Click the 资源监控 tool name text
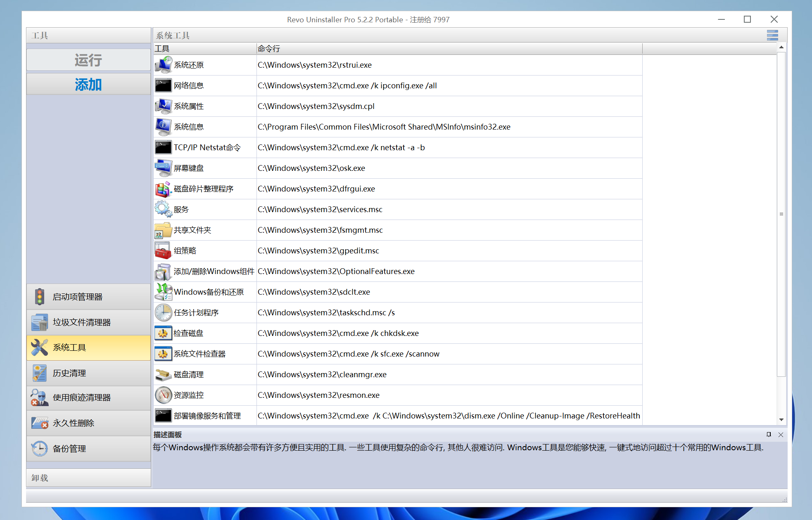The image size is (812, 520). point(189,395)
